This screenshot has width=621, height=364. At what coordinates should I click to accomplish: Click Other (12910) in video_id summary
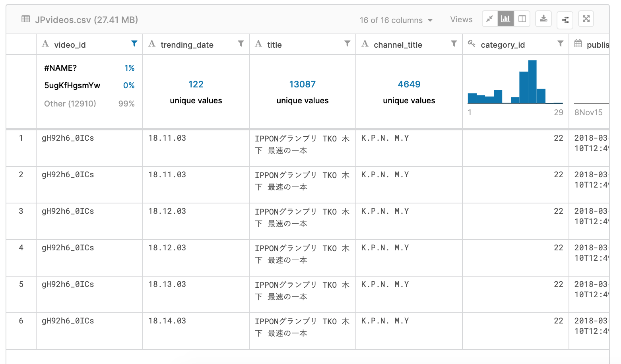coord(70,104)
